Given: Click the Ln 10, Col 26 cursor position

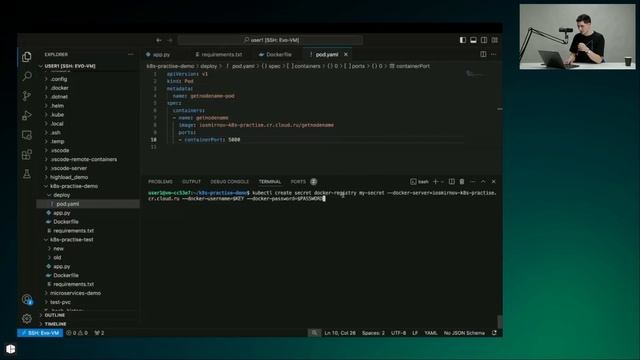Looking at the screenshot, I should tap(340, 333).
